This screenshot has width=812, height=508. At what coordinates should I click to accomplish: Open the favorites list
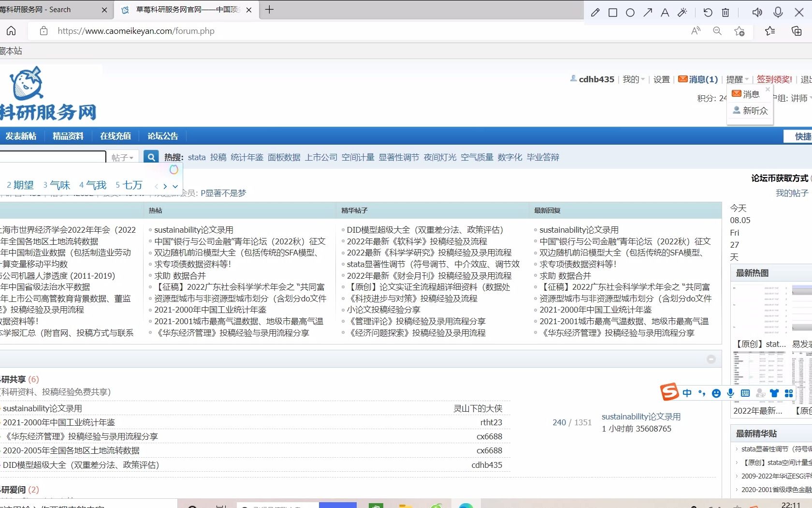[x=770, y=31]
